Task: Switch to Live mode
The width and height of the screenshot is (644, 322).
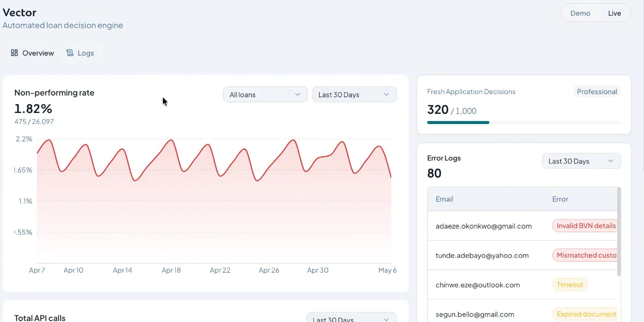Action: click(615, 13)
